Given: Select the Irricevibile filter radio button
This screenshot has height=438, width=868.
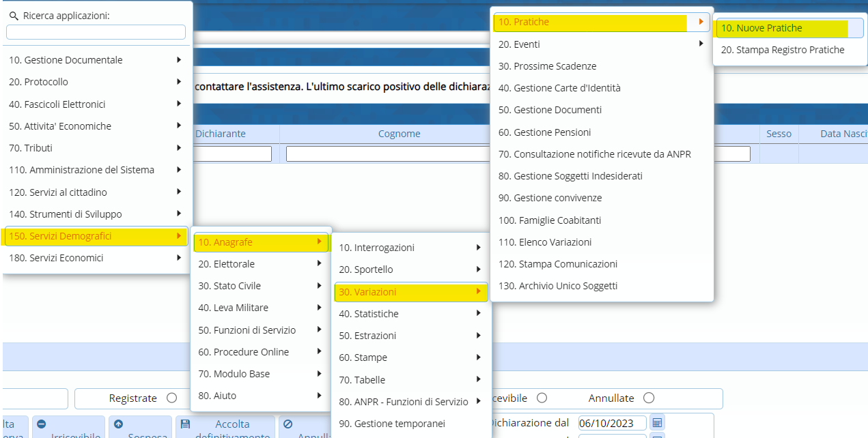Looking at the screenshot, I should click(542, 398).
